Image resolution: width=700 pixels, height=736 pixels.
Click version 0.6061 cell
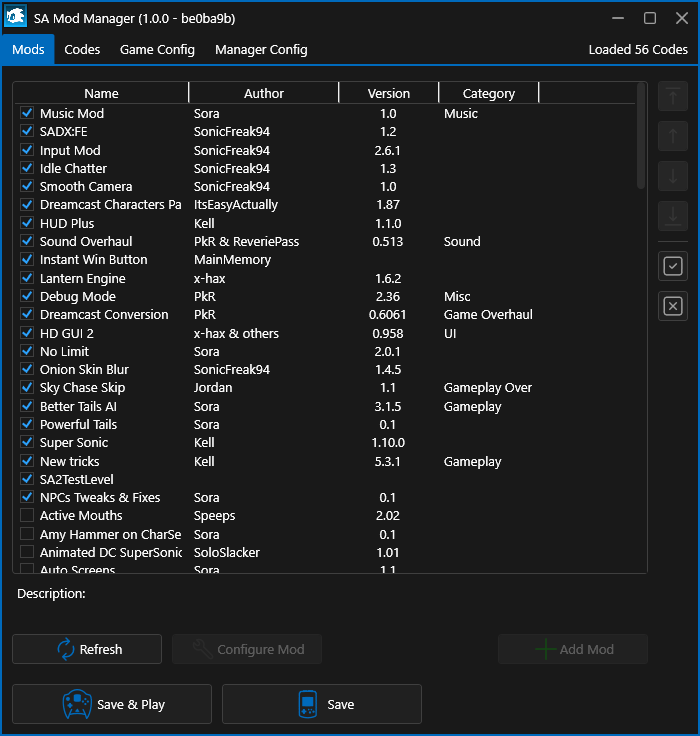pos(387,314)
